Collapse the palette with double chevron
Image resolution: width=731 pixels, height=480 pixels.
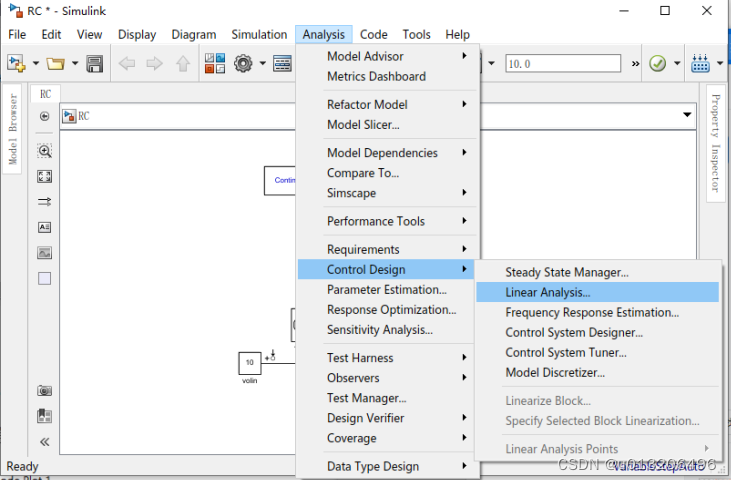point(44,442)
